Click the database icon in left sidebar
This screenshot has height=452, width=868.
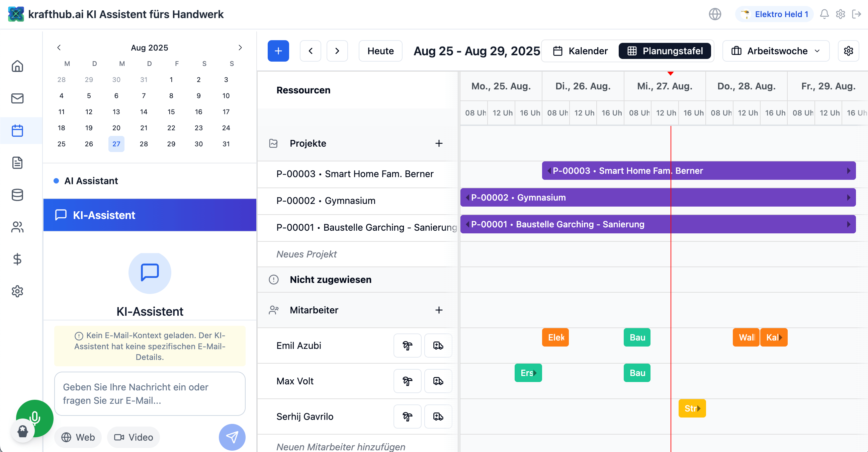coord(17,195)
